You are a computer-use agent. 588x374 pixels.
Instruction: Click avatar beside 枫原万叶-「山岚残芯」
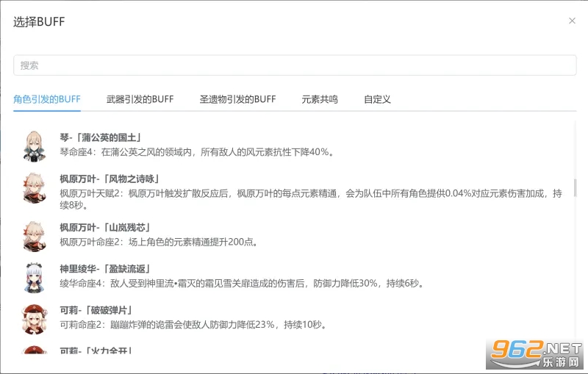[x=35, y=236]
